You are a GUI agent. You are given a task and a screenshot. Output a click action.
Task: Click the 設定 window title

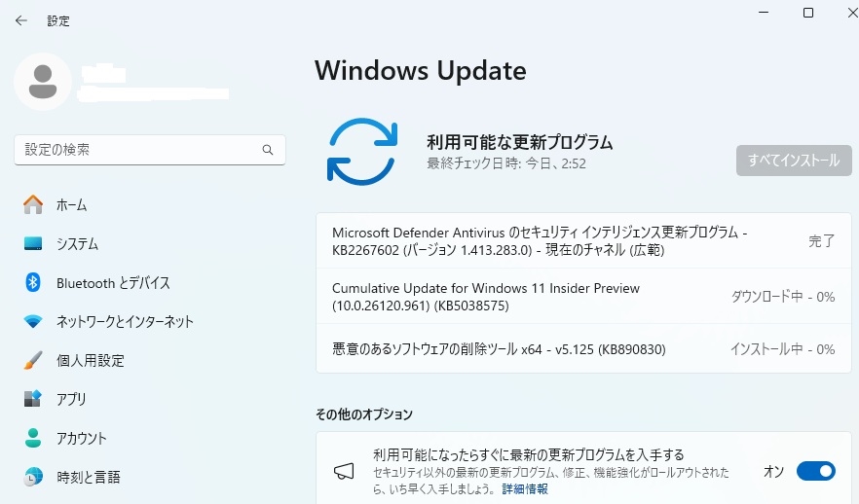coord(58,20)
